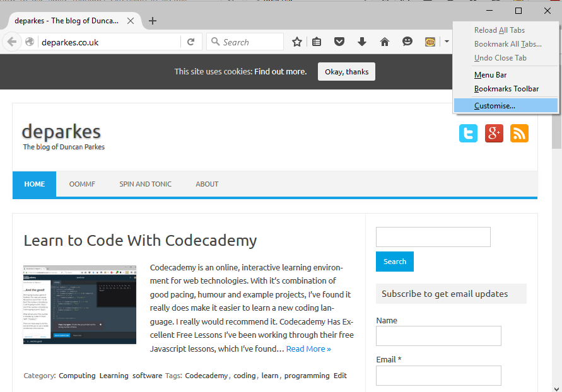
Task: Reload the current page
Action: [191, 42]
